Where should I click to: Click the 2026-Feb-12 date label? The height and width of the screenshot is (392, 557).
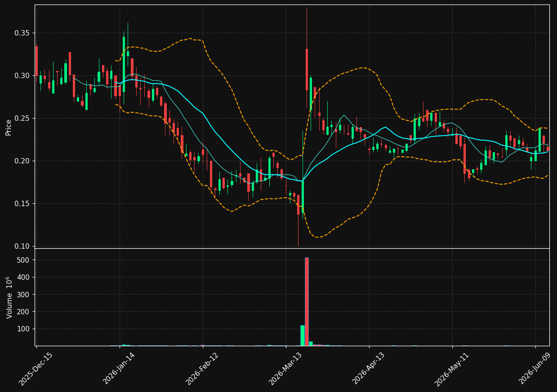202,369
